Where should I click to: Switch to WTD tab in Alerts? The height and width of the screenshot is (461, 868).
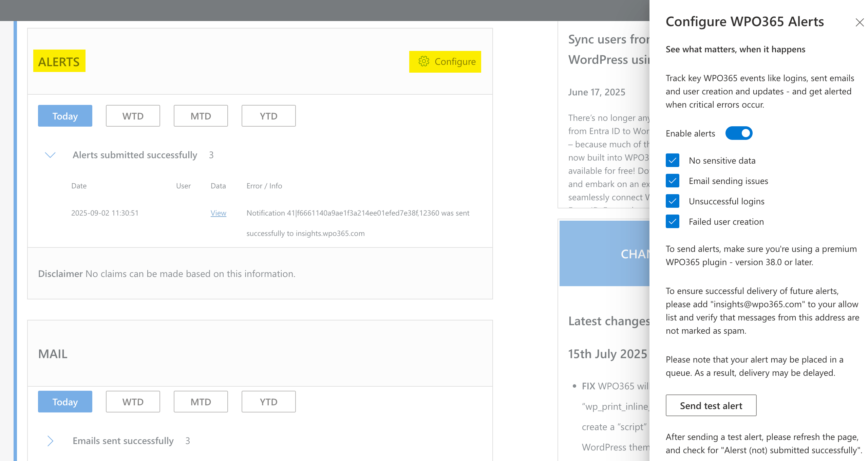(x=133, y=116)
